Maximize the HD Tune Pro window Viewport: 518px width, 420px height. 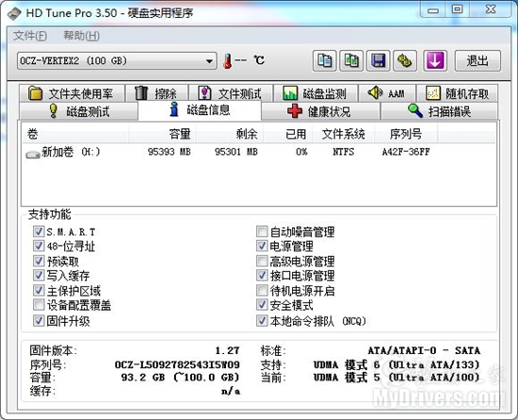point(457,10)
